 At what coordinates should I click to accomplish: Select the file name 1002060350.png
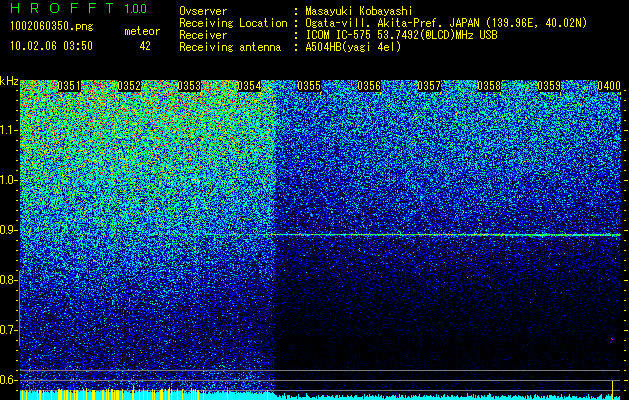(52, 27)
